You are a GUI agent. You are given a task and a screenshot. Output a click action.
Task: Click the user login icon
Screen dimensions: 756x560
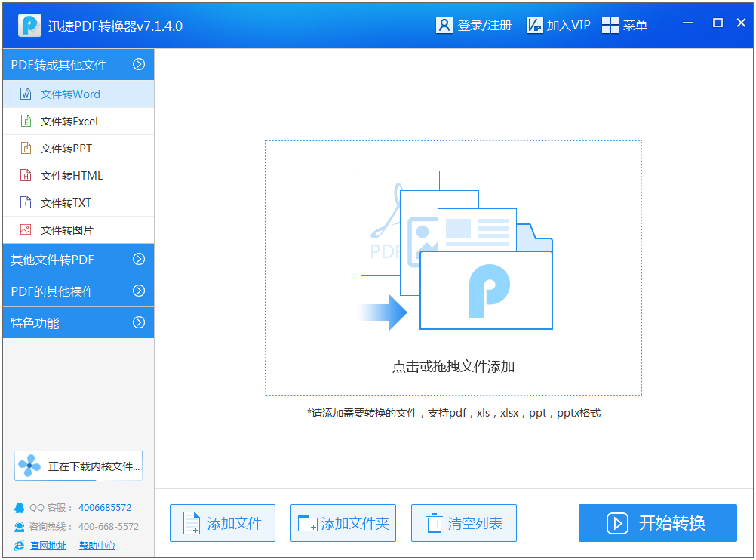point(444,25)
